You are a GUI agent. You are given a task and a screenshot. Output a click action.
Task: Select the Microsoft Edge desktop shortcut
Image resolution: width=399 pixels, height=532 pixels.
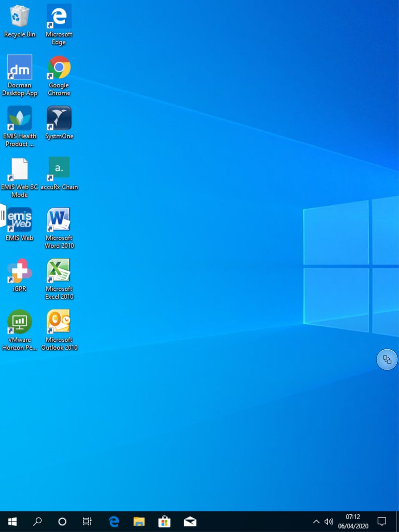(x=59, y=25)
